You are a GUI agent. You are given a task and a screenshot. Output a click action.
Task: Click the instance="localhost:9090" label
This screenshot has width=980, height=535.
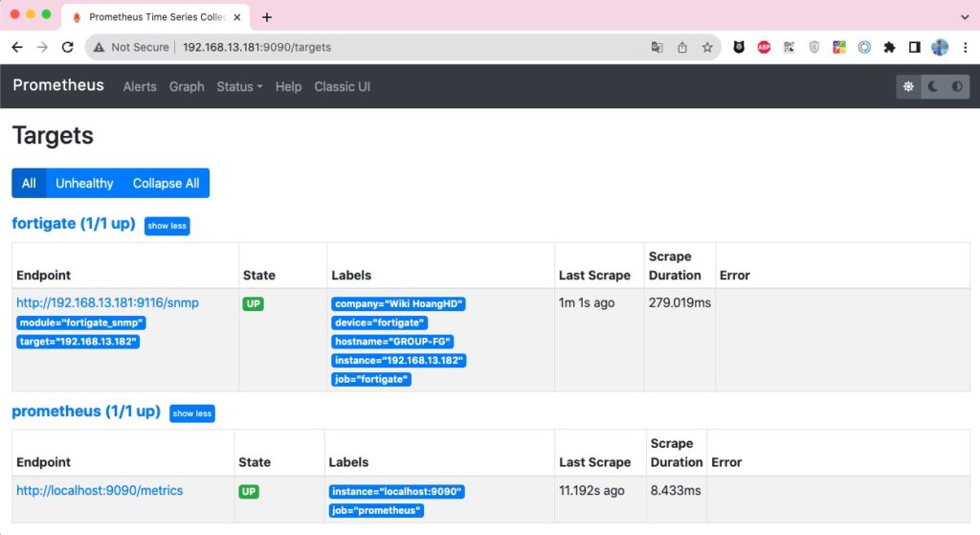tap(396, 491)
